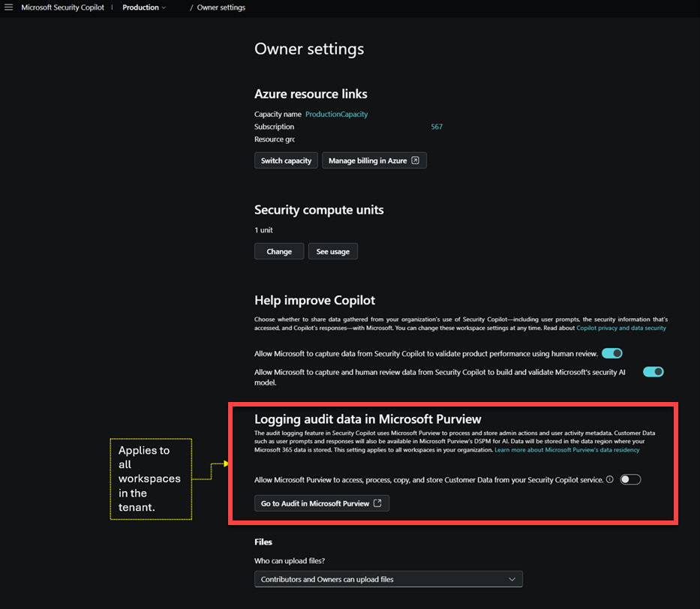Disable security AI model data capture toggle
Screen dimensions: 700x609
pyautogui.click(x=653, y=372)
